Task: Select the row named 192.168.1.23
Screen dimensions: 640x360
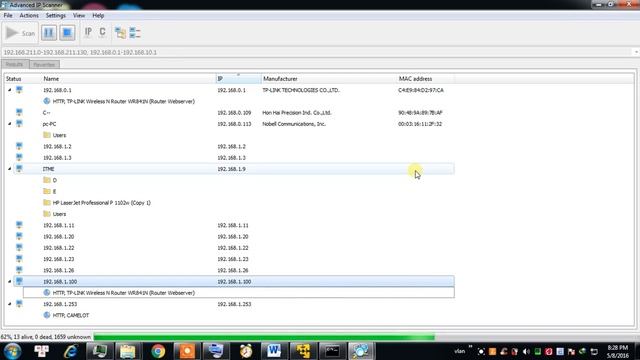Action: coord(234,259)
